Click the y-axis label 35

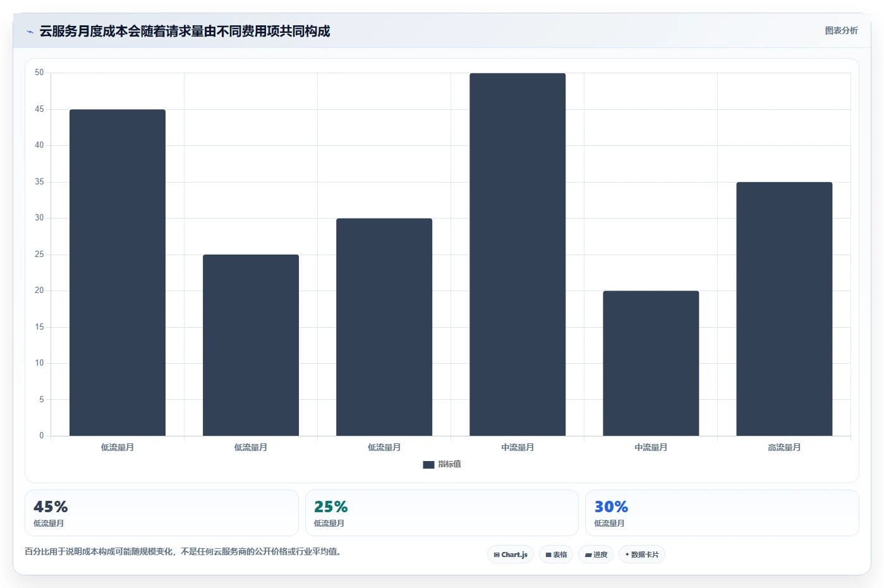click(x=39, y=182)
